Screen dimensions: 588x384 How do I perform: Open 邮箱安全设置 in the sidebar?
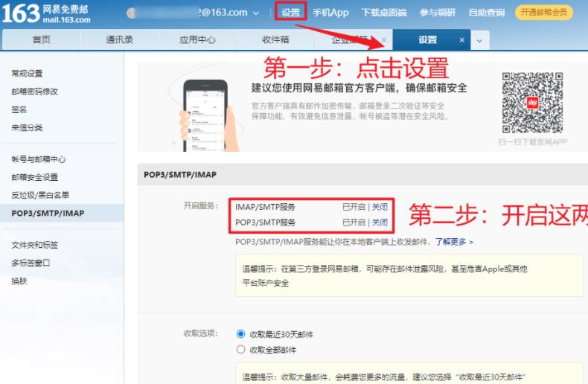(x=35, y=177)
